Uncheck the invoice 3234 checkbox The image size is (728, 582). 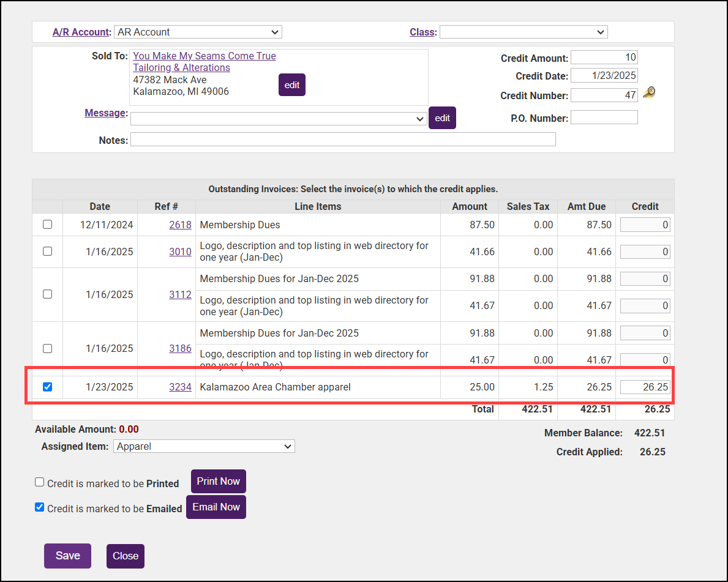tap(47, 387)
